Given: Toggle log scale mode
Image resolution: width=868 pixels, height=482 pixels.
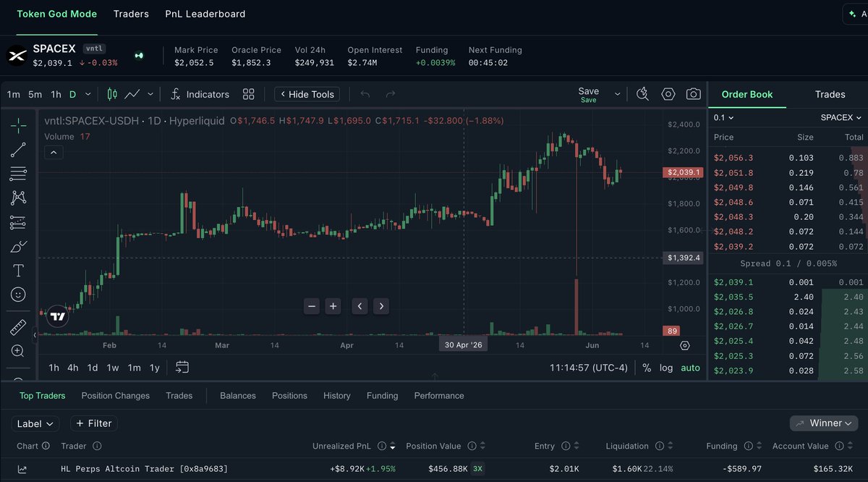Looking at the screenshot, I should (x=666, y=368).
